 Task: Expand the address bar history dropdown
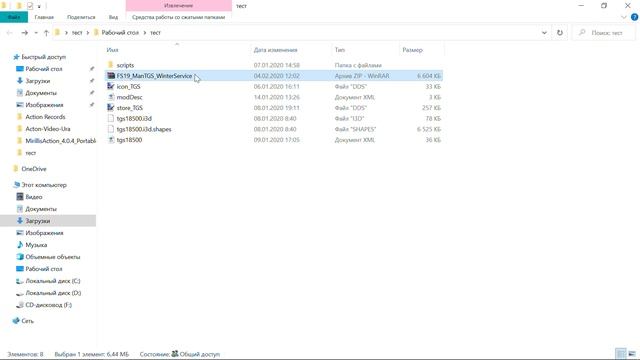tap(544, 33)
